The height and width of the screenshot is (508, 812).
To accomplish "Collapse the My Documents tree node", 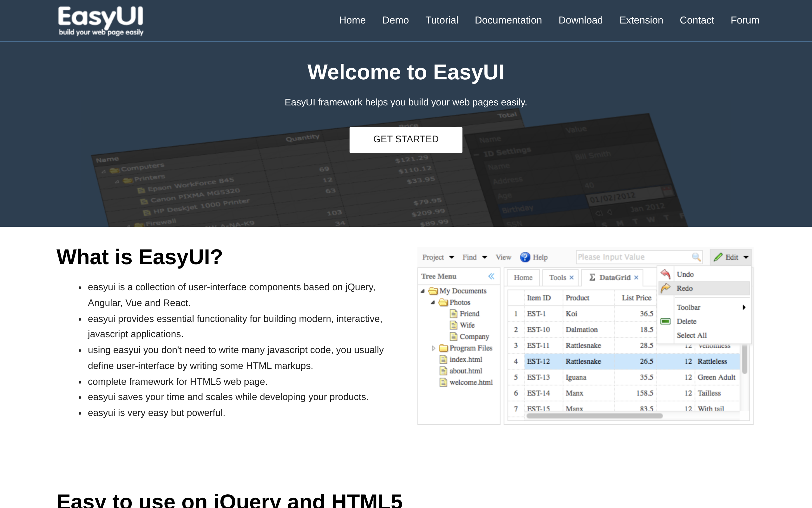I will pyautogui.click(x=423, y=291).
